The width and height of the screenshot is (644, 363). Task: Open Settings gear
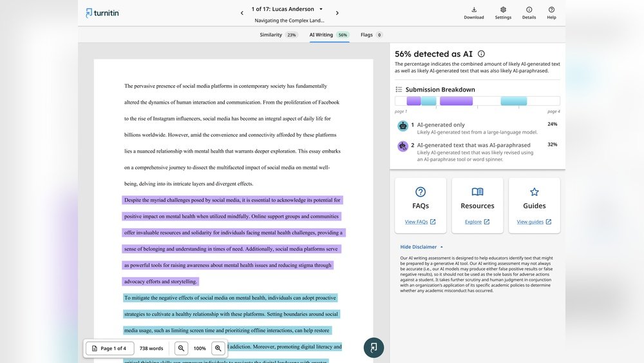(503, 10)
